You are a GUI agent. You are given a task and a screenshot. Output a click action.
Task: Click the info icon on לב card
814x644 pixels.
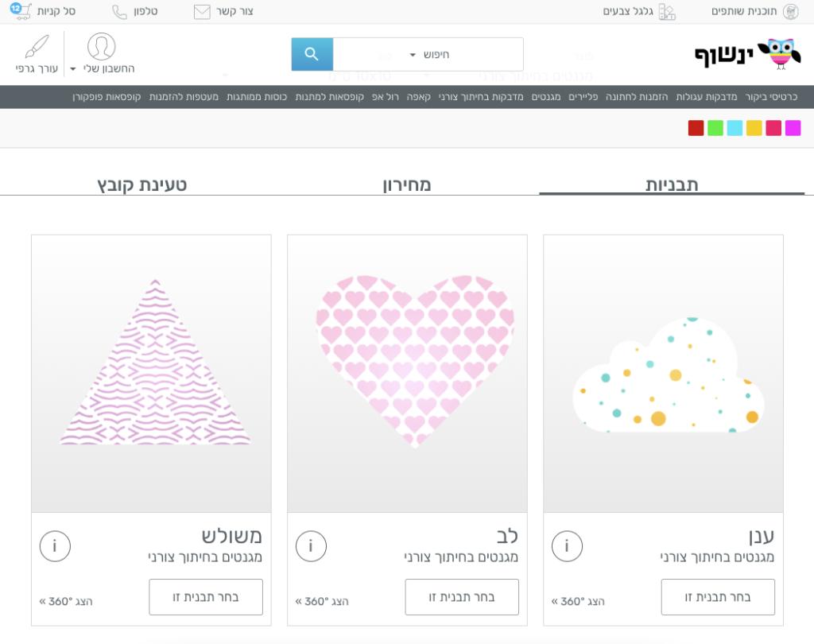311,546
